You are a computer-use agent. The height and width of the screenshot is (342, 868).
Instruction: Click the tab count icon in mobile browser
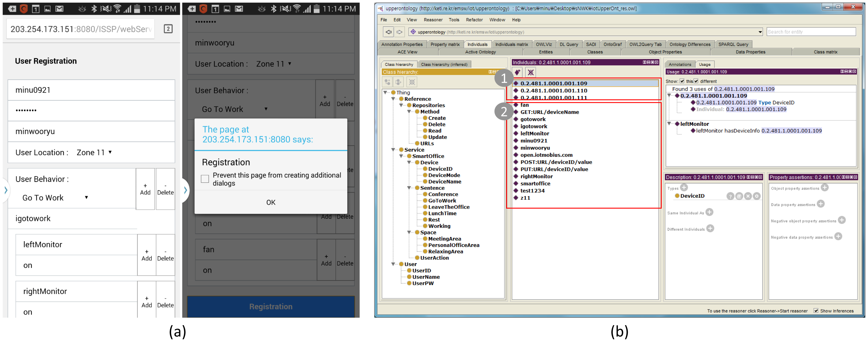point(168,29)
